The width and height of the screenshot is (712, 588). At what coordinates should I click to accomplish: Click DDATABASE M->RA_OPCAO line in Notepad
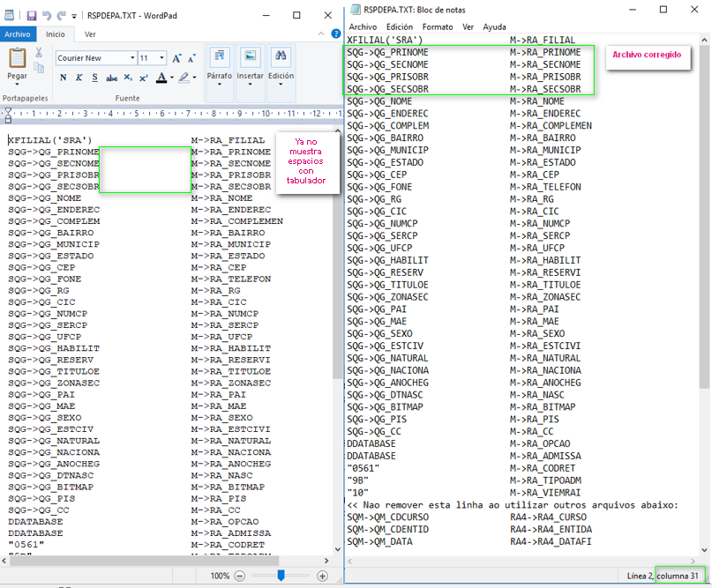pyautogui.click(x=459, y=443)
